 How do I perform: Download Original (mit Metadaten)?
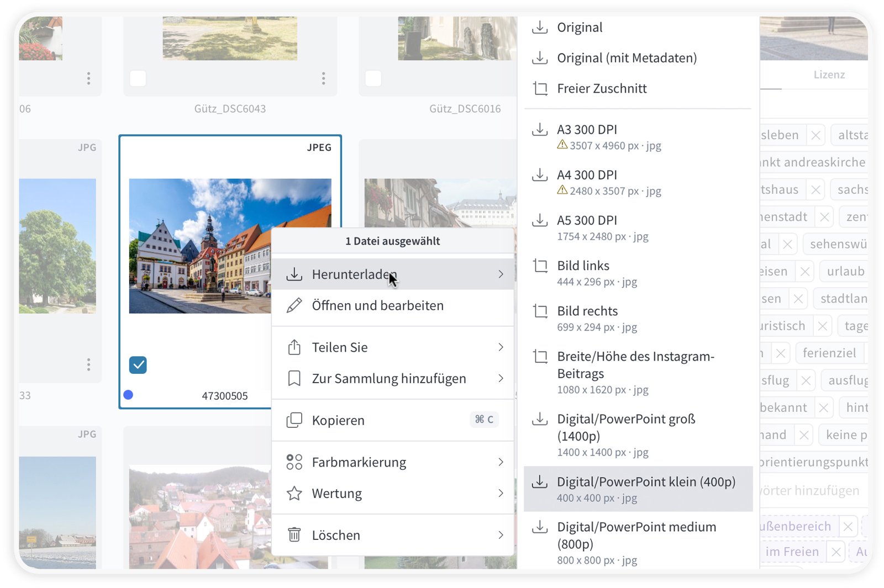[627, 58]
